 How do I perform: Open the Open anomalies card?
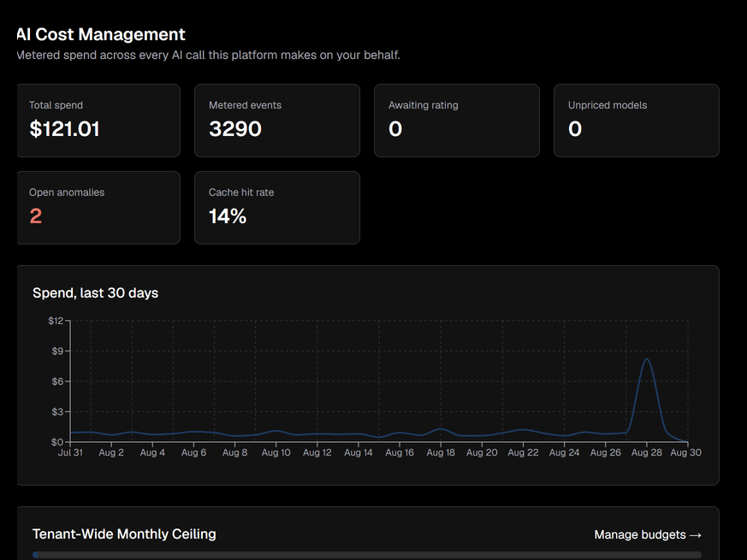click(98, 208)
